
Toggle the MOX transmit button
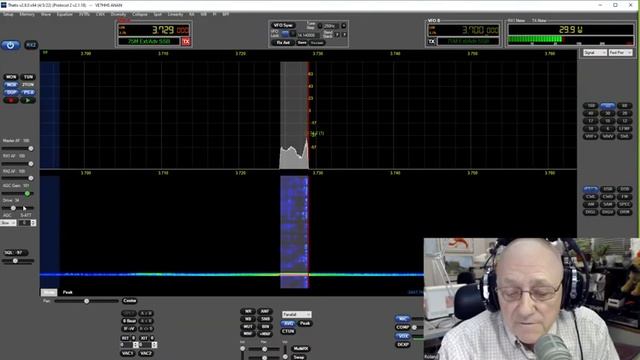[11, 84]
